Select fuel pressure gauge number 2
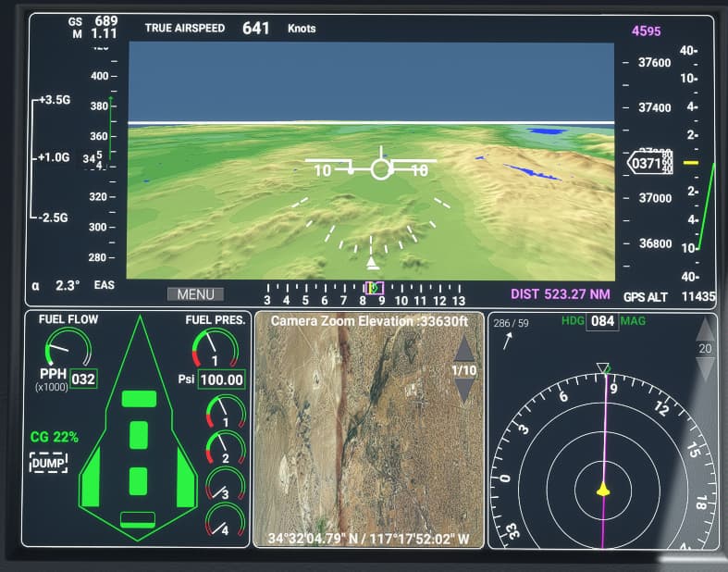 click(226, 447)
